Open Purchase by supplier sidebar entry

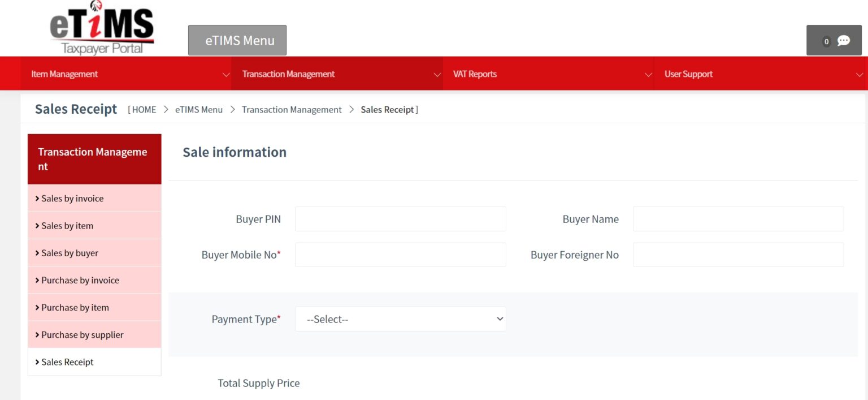[83, 334]
